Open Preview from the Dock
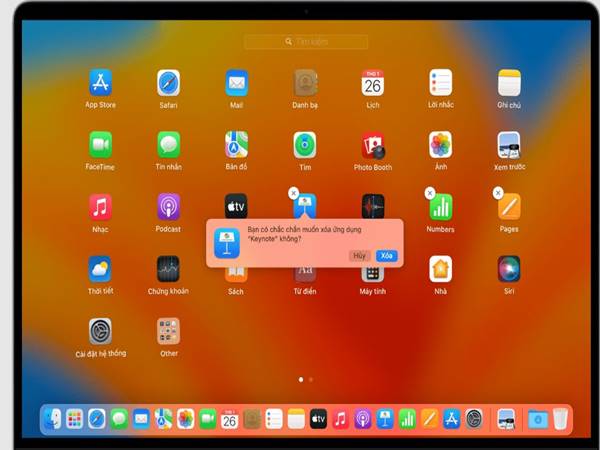Image resolution: width=600 pixels, height=450 pixels. pos(506,419)
